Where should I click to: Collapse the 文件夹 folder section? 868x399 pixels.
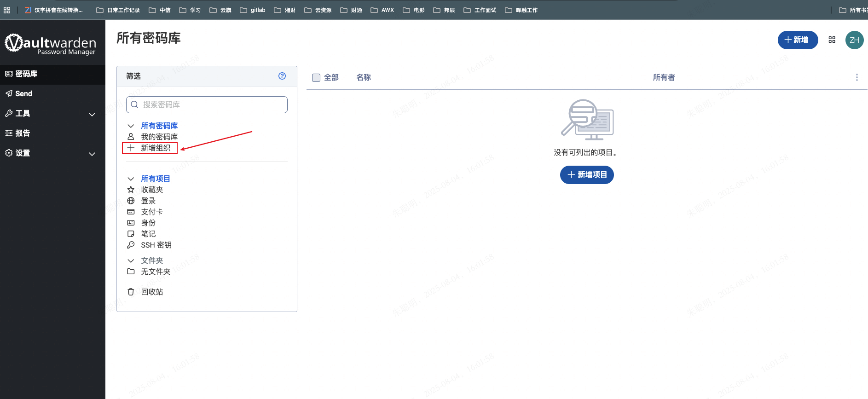point(131,260)
